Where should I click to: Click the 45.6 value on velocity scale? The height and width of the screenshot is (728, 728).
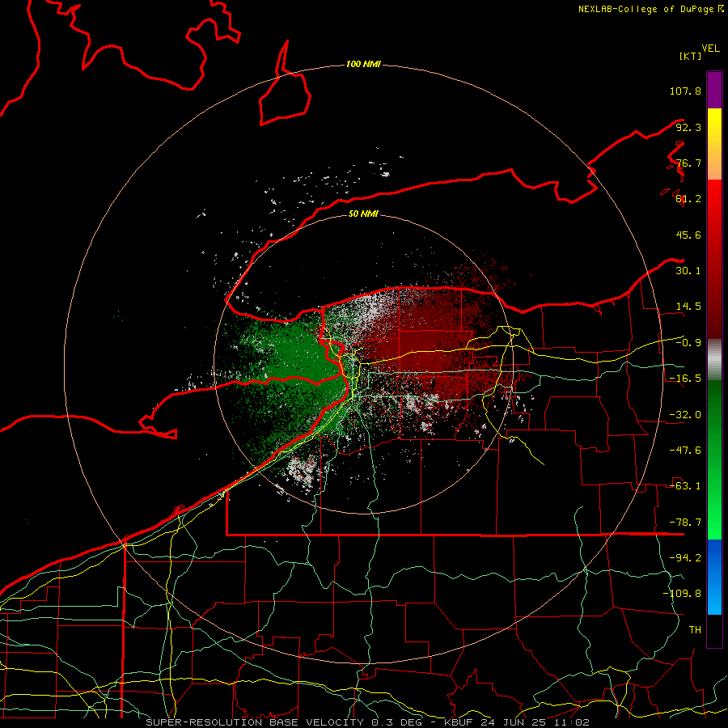pos(688,235)
